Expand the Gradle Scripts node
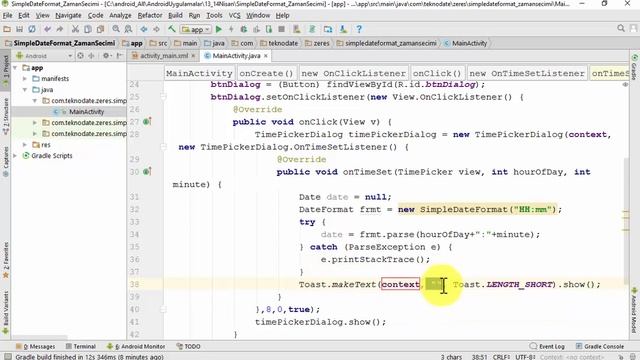 pos(15,156)
